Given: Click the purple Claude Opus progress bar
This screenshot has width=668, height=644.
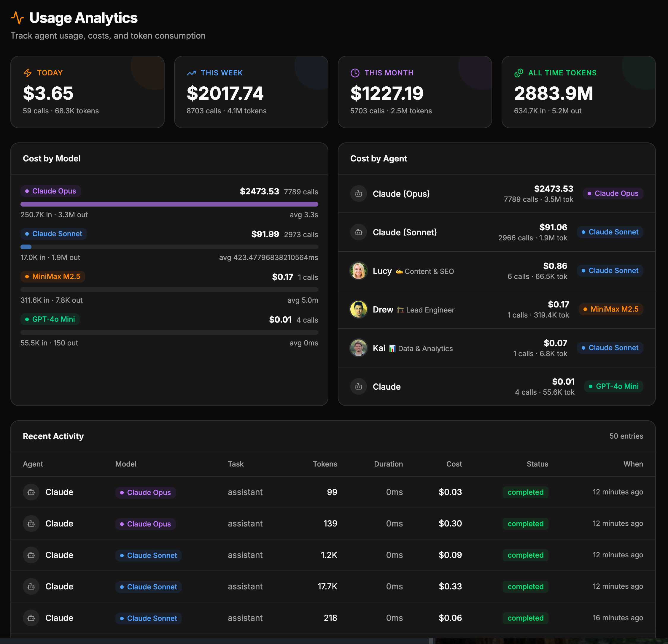Looking at the screenshot, I should click(x=169, y=204).
